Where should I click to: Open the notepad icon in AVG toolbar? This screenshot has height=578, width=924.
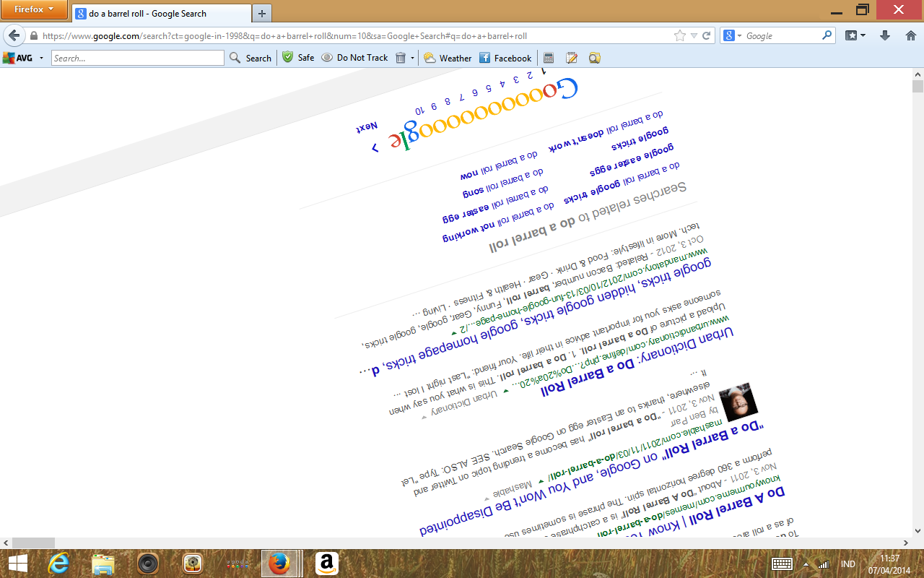click(x=572, y=58)
